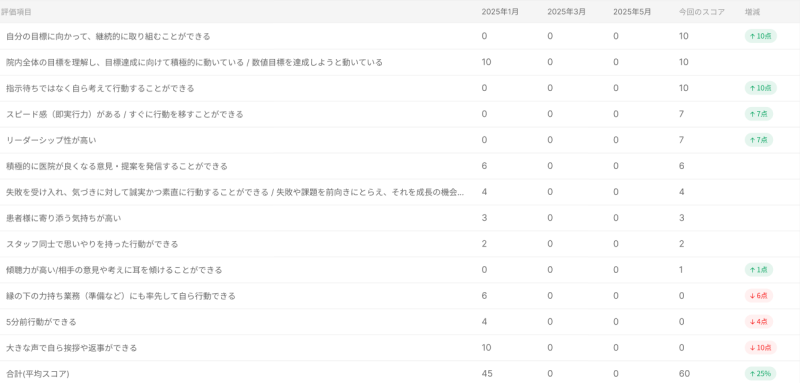Click the ↑10点 badge in the 指示待ちではなく row
800x383 pixels.
760,88
